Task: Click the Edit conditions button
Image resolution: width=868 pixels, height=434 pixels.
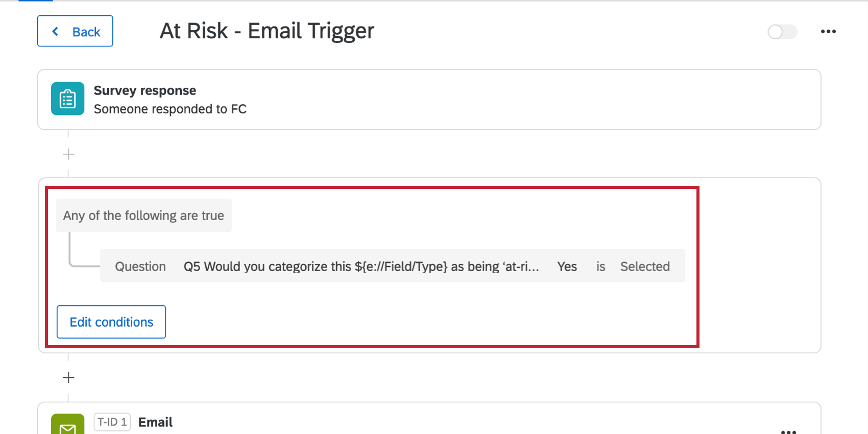Action: (x=111, y=322)
